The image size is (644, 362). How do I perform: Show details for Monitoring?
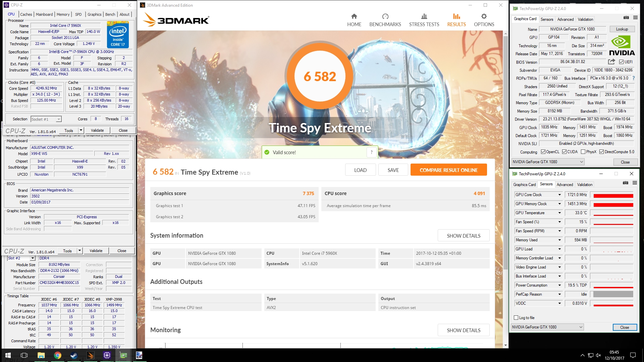(x=463, y=330)
